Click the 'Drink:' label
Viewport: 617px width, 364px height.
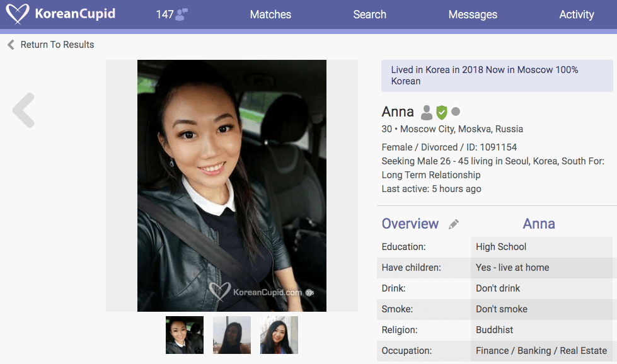(393, 288)
